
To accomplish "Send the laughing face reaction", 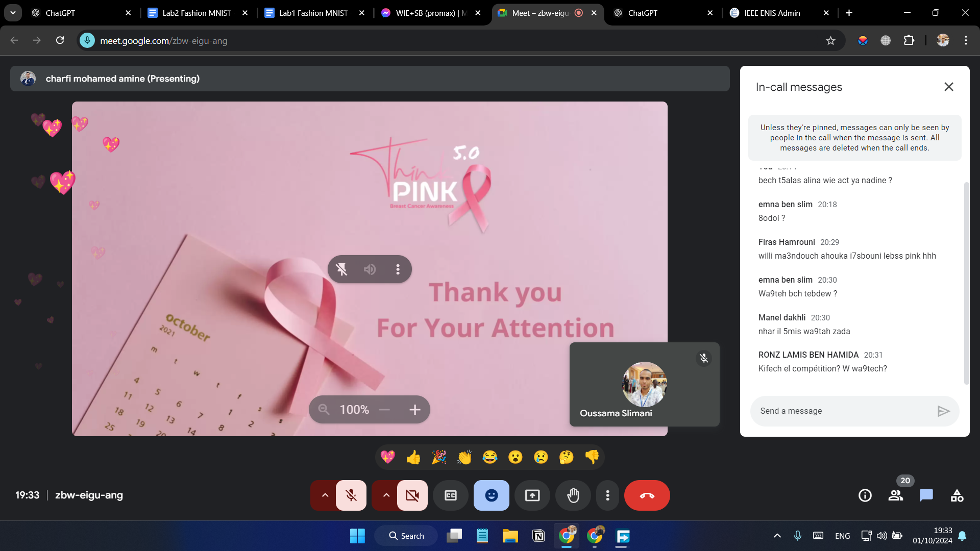I will tap(490, 457).
